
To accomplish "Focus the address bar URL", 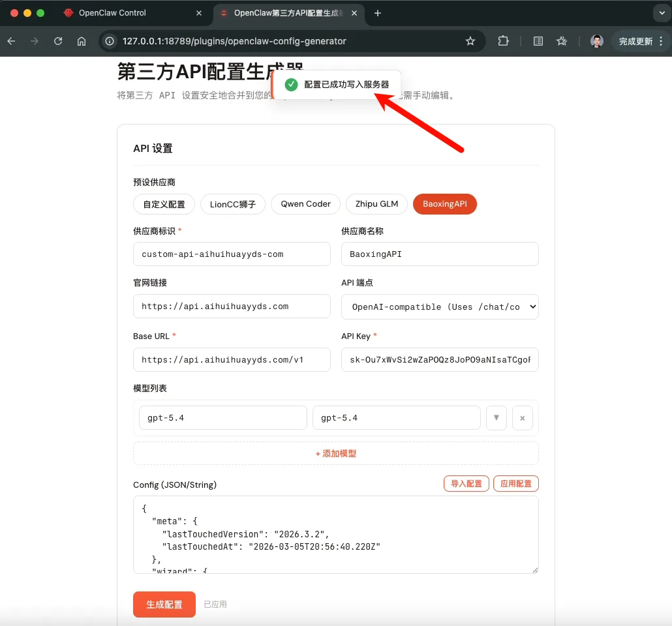I will tap(234, 41).
